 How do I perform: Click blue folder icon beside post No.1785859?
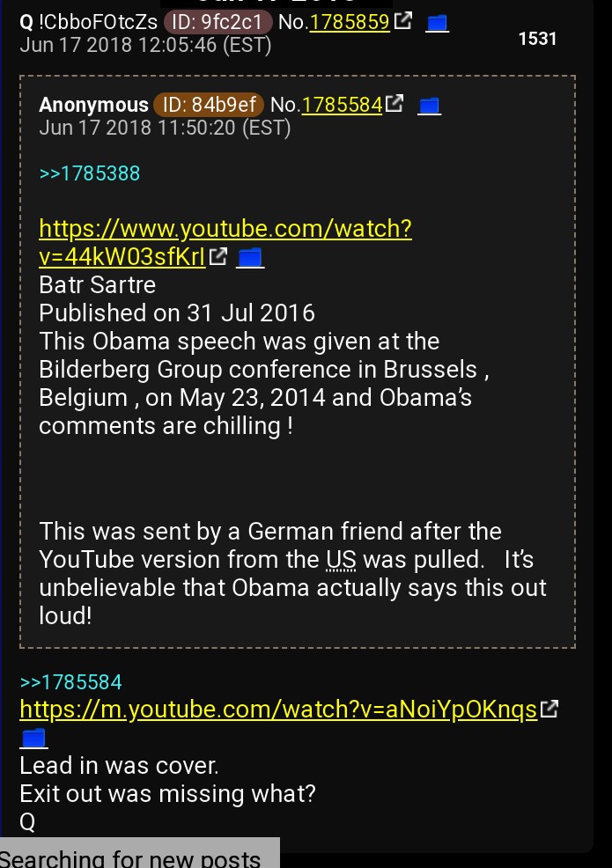click(437, 23)
